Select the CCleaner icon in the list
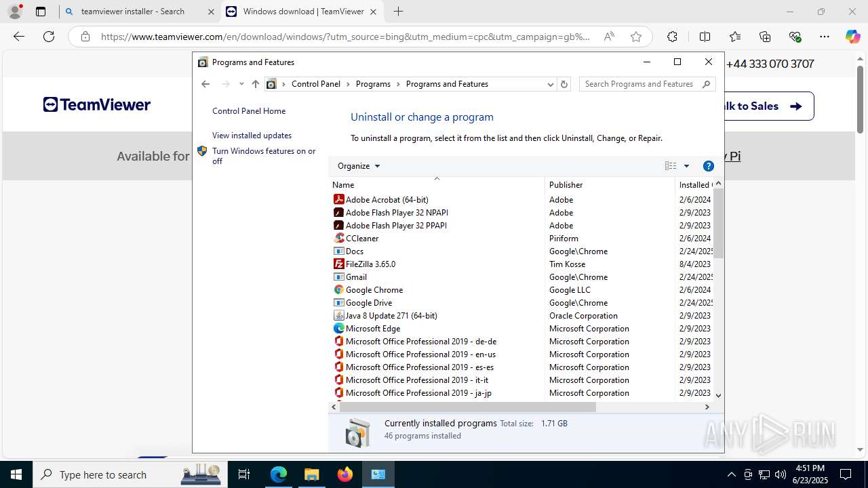Viewport: 868px width, 488px height. coord(339,238)
